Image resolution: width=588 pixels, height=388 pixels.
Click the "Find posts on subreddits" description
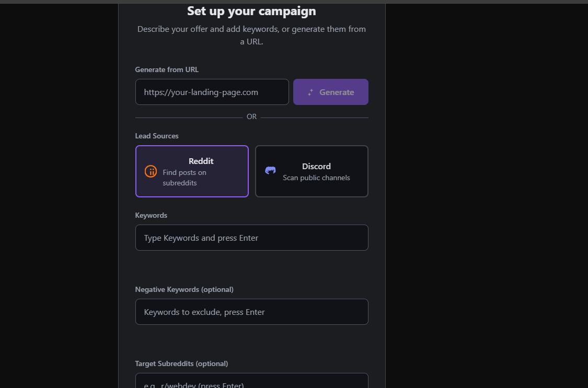(185, 178)
